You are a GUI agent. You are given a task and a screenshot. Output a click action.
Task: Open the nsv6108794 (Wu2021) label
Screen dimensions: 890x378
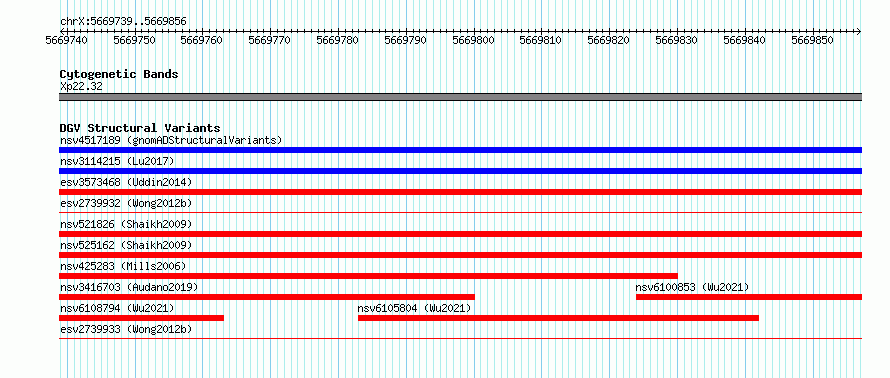click(117, 308)
